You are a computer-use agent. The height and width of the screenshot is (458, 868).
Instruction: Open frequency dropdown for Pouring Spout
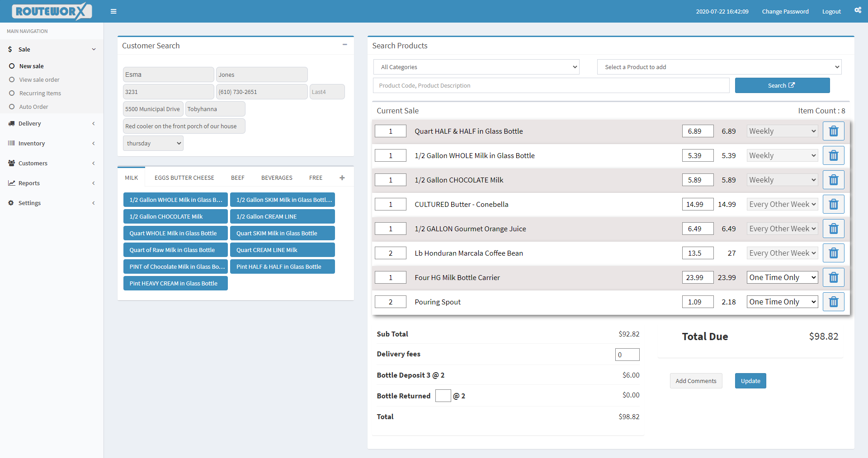(782, 302)
